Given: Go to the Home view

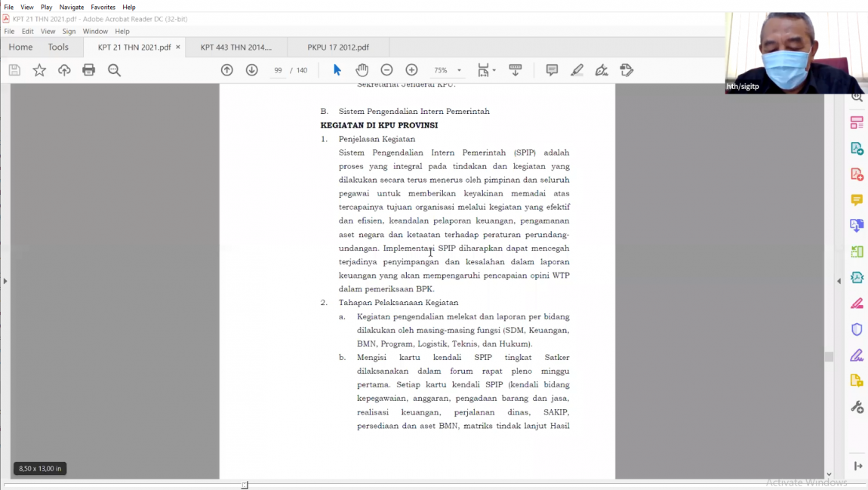Looking at the screenshot, I should 20,47.
